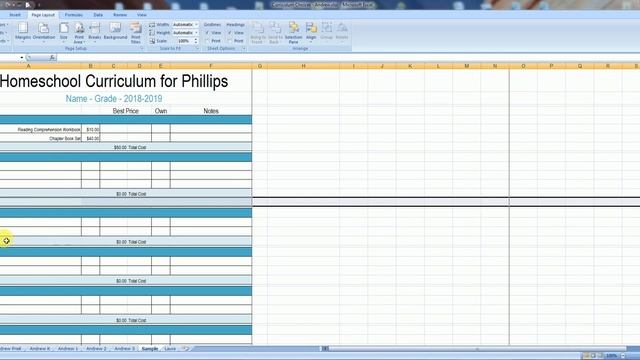This screenshot has width=640, height=360.
Task: Open the Print Area menu
Action: point(79,33)
